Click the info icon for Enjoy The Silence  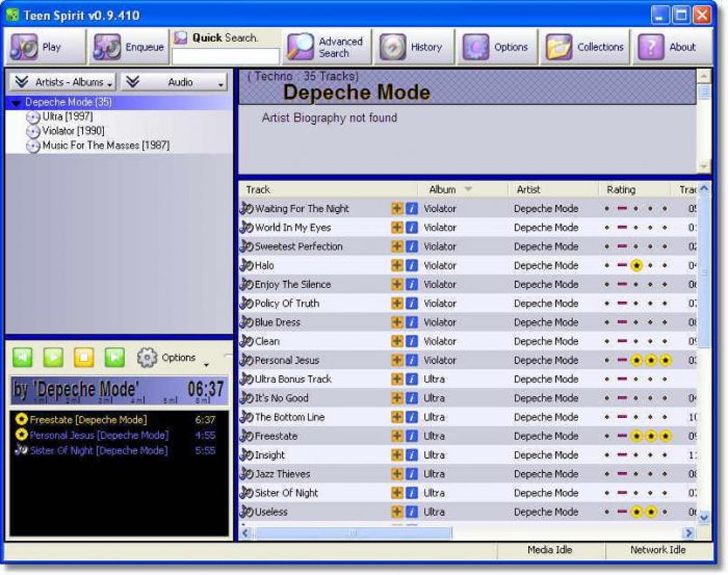pyautogui.click(x=411, y=285)
